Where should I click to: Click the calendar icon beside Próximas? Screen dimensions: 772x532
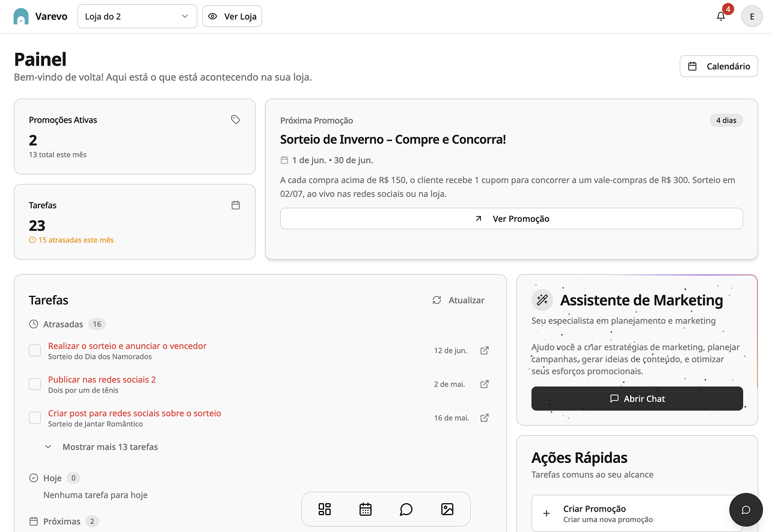34,521
